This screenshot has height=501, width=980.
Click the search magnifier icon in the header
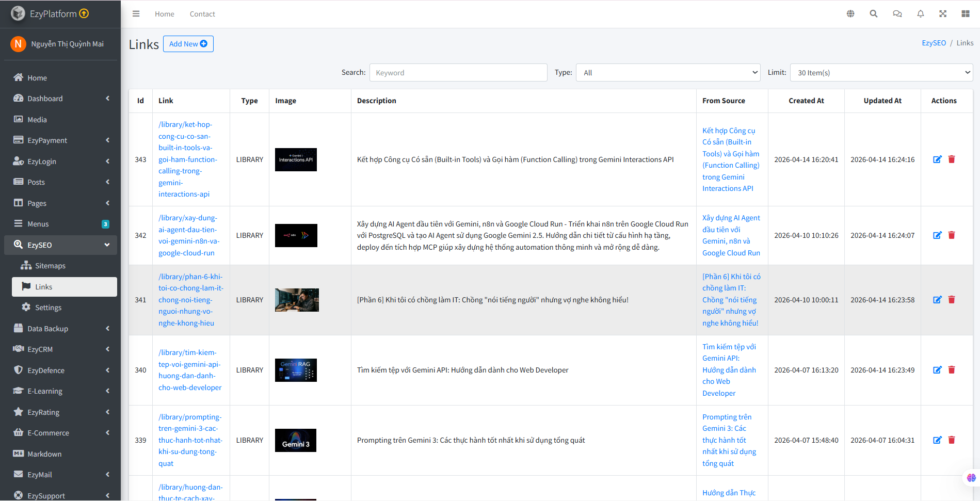pos(873,13)
